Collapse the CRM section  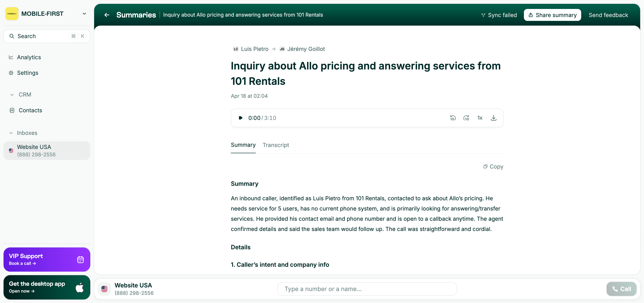(12, 95)
